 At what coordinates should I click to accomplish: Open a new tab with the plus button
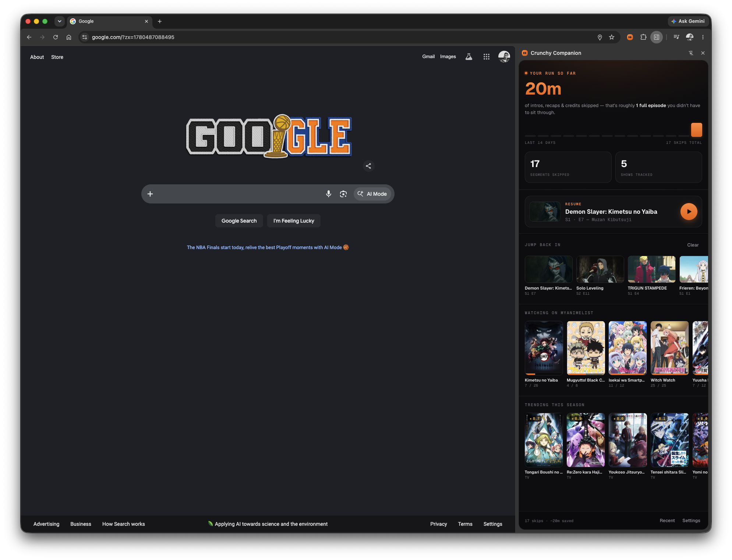click(x=160, y=21)
